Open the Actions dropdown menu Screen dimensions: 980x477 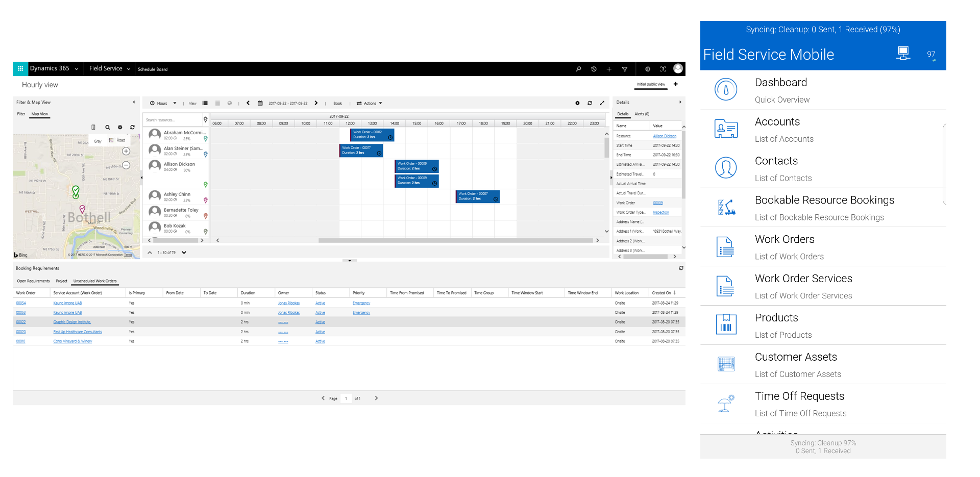point(370,103)
